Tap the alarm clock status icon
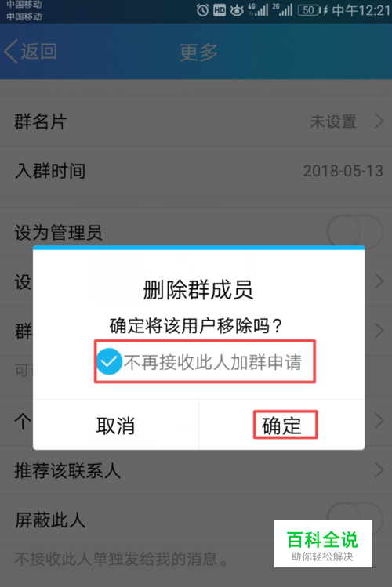 pyautogui.click(x=202, y=10)
